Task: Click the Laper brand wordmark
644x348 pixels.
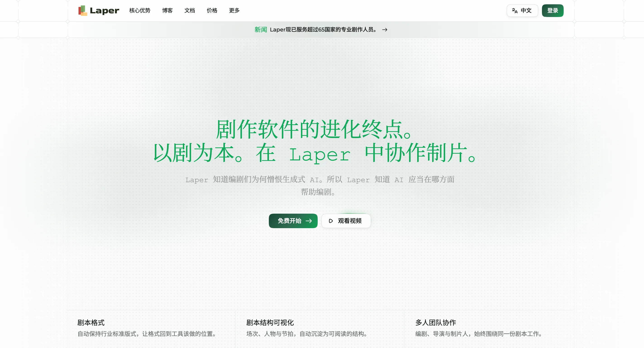Action: tap(105, 10)
